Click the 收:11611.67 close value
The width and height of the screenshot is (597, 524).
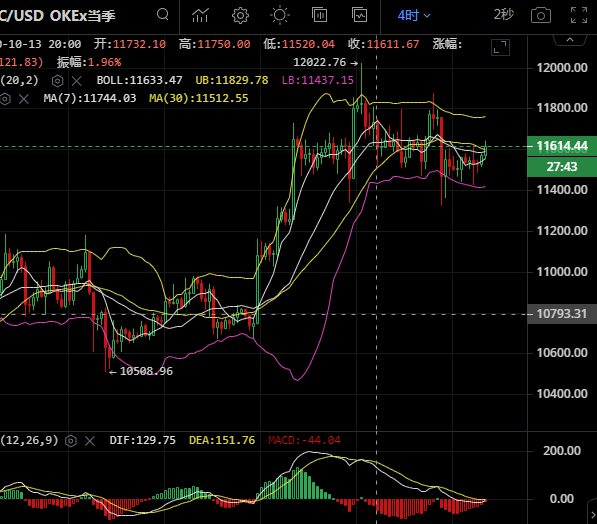click(x=383, y=44)
